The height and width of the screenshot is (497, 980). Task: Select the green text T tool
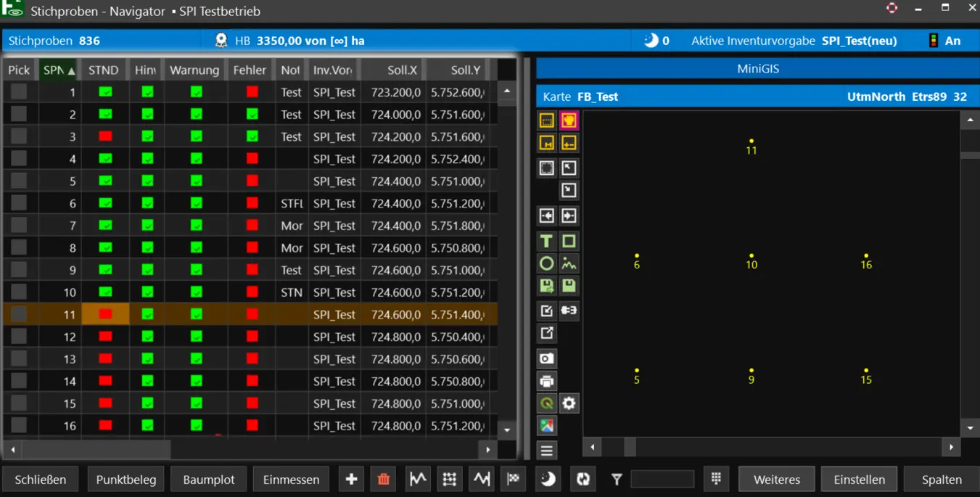tap(547, 241)
